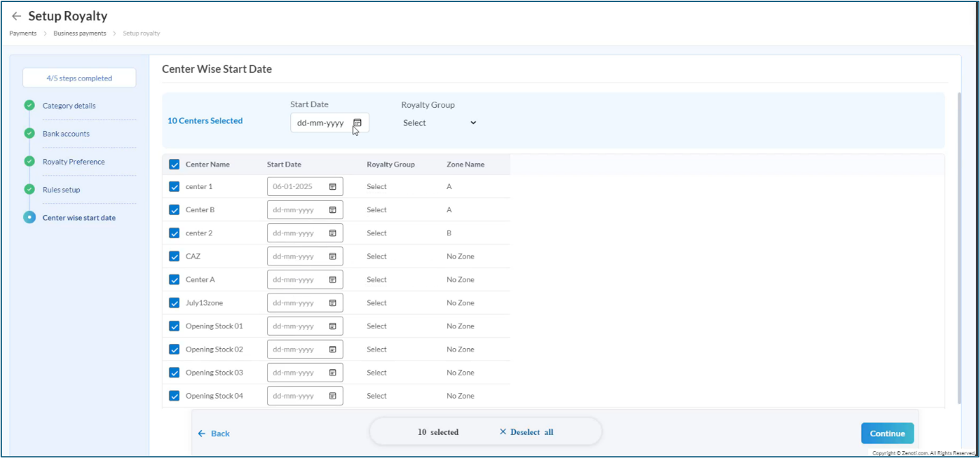Click the CAZ start date field
980x458 pixels.
pyautogui.click(x=305, y=257)
